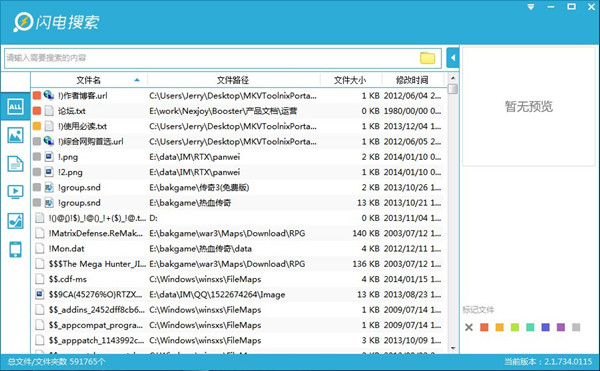Click image file icon of !.png

(49, 156)
